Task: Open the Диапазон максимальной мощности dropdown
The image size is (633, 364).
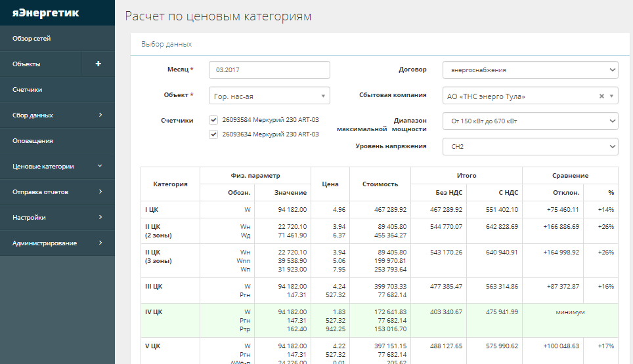Action: pos(530,121)
